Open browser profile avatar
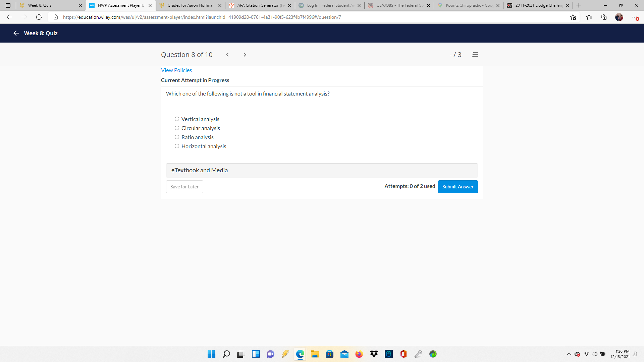This screenshot has width=644, height=362. [x=619, y=17]
